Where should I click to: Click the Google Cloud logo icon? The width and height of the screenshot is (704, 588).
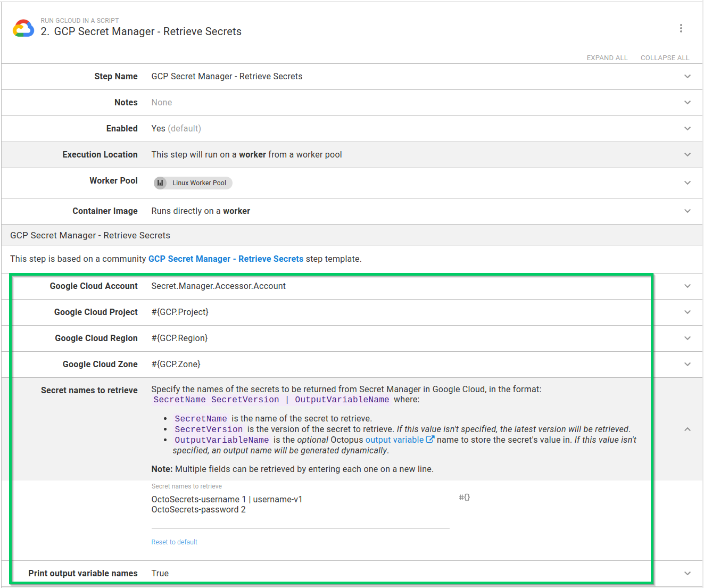(23, 28)
